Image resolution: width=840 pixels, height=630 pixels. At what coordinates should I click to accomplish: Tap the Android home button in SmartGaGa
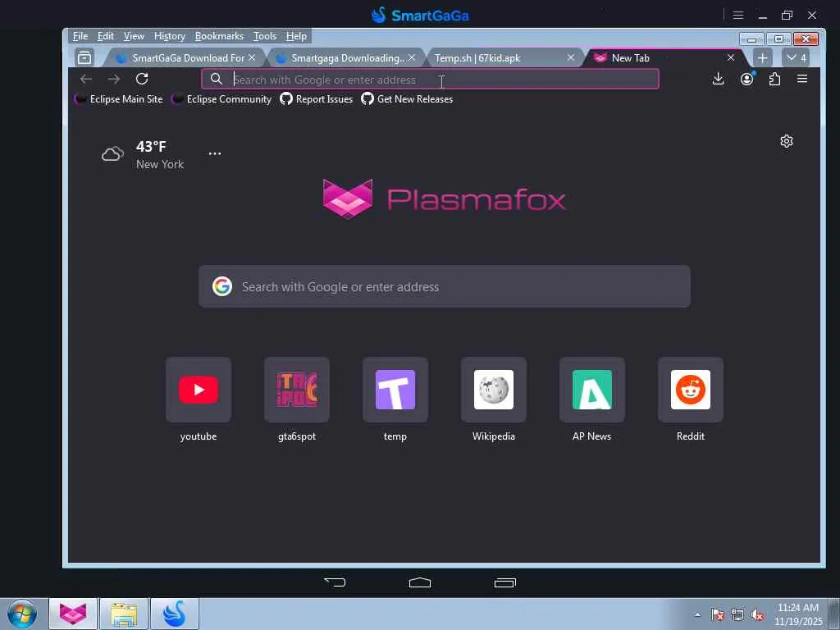(x=420, y=582)
